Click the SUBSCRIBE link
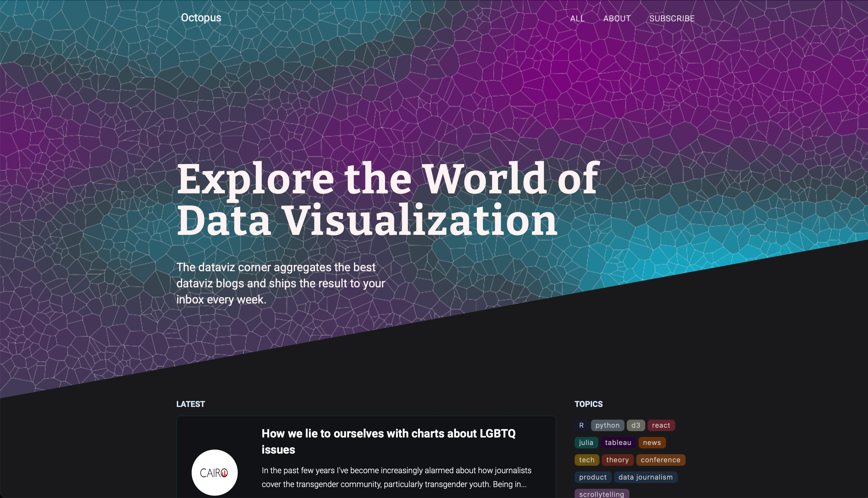868x498 pixels. tap(672, 18)
